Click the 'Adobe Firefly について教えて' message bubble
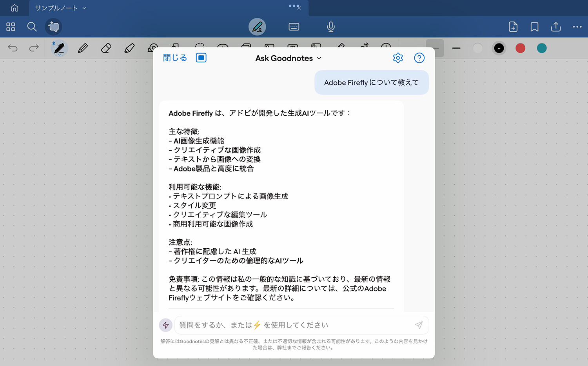Image resolution: width=588 pixels, height=366 pixels. (371, 82)
